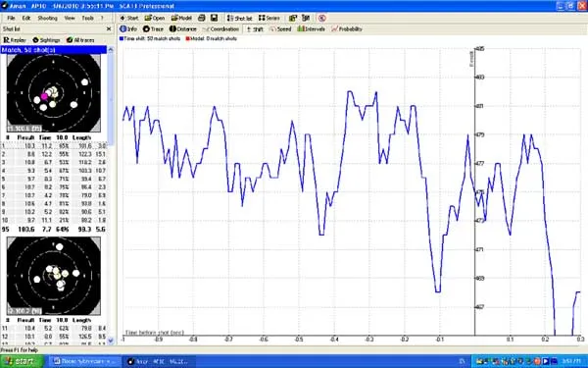The width and height of the screenshot is (588, 368).
Task: Click the Result column header in first series
Action: (x=25, y=137)
